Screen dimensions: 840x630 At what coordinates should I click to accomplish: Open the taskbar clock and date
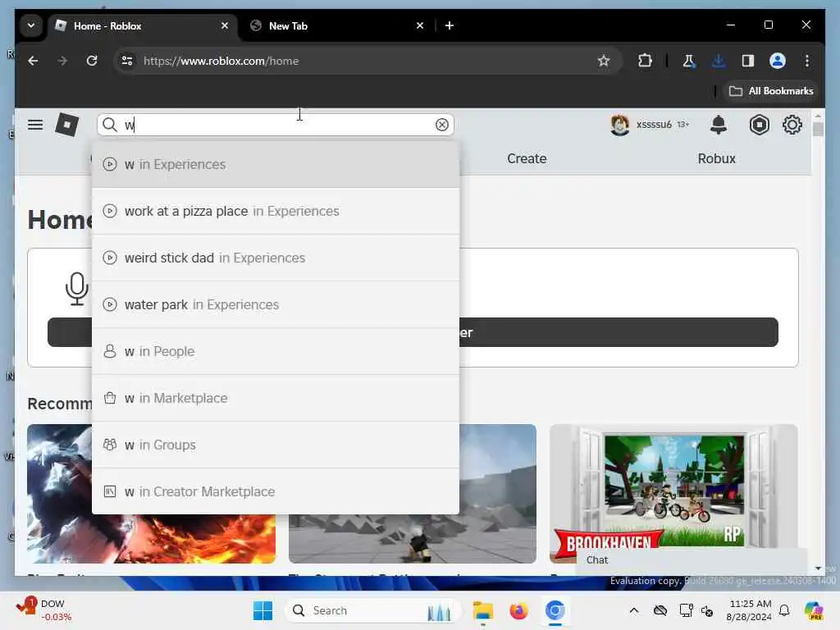[x=750, y=610]
